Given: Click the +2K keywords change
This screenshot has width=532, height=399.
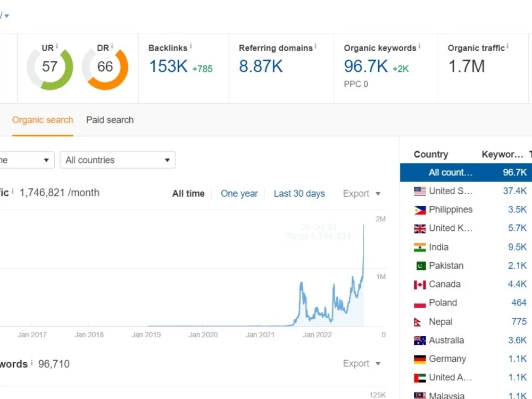Looking at the screenshot, I should click(401, 69).
